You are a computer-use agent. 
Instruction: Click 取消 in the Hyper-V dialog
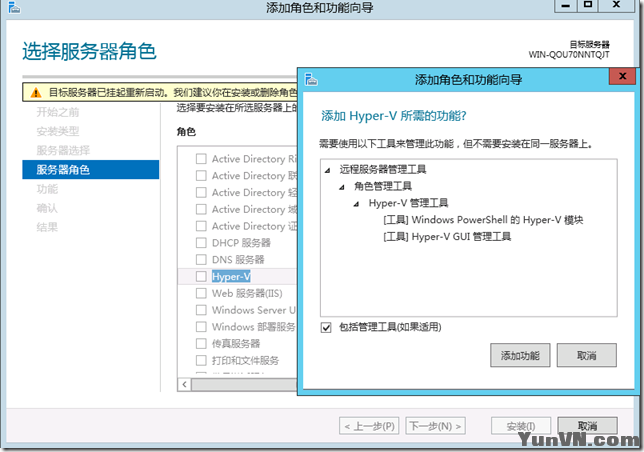click(586, 355)
